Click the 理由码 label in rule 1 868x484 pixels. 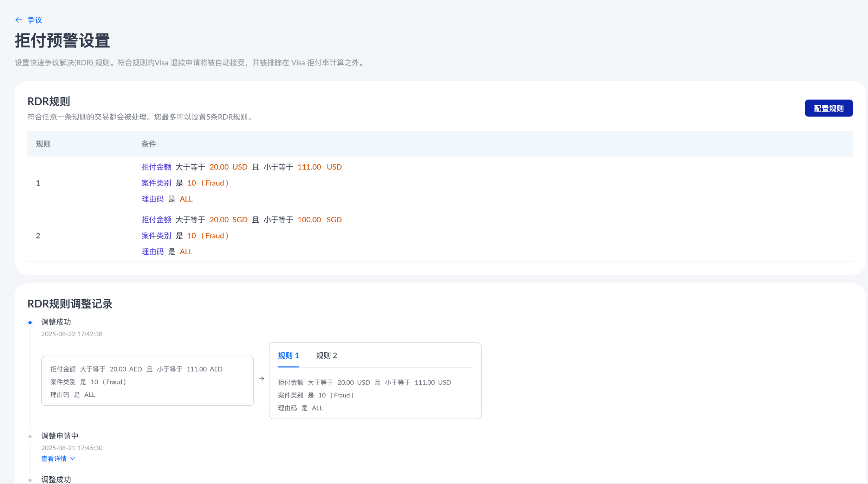coord(153,199)
